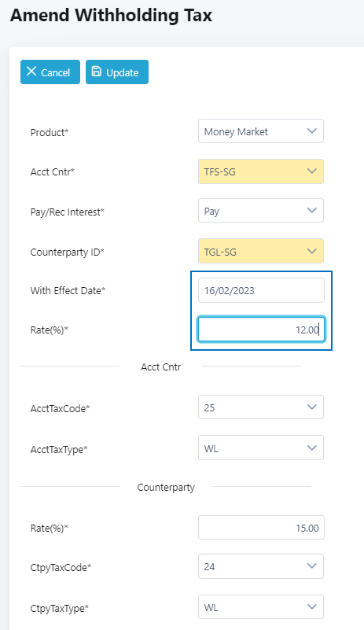Click the AcctTaxCode chevron arrow

(x=312, y=407)
